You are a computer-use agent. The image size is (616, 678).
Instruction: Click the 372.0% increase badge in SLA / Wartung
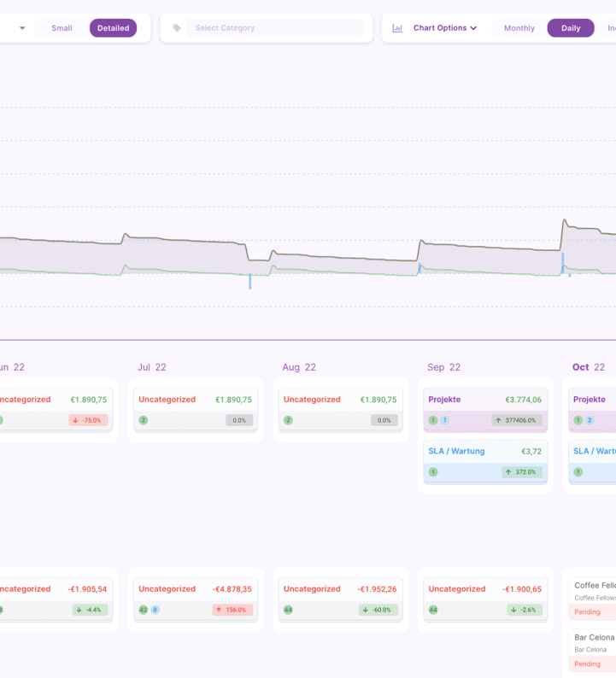tap(521, 471)
